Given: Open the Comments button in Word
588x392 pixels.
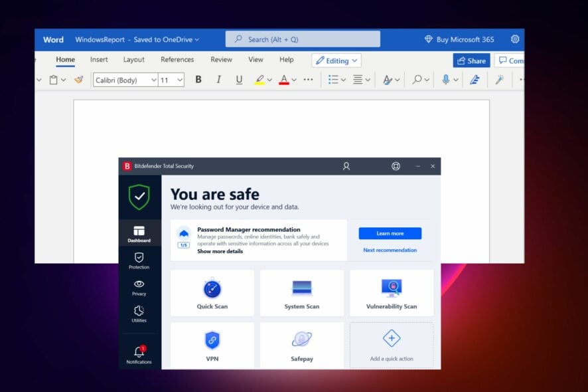Looking at the screenshot, I should [x=510, y=60].
